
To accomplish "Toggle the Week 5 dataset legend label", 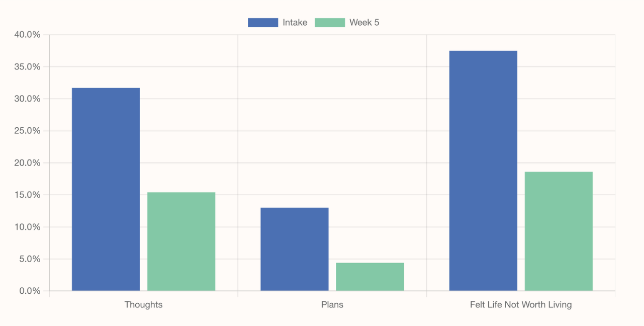I will [364, 23].
